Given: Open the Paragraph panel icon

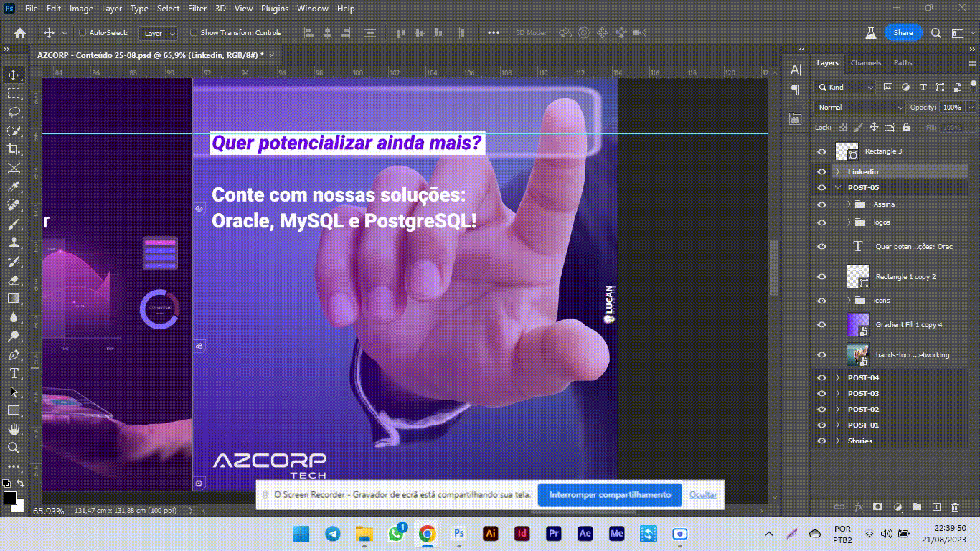Looking at the screenshot, I should point(795,90).
